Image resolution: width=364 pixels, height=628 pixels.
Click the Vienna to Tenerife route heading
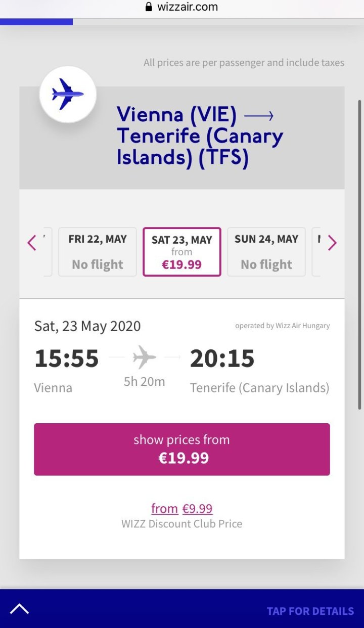pyautogui.click(x=200, y=137)
